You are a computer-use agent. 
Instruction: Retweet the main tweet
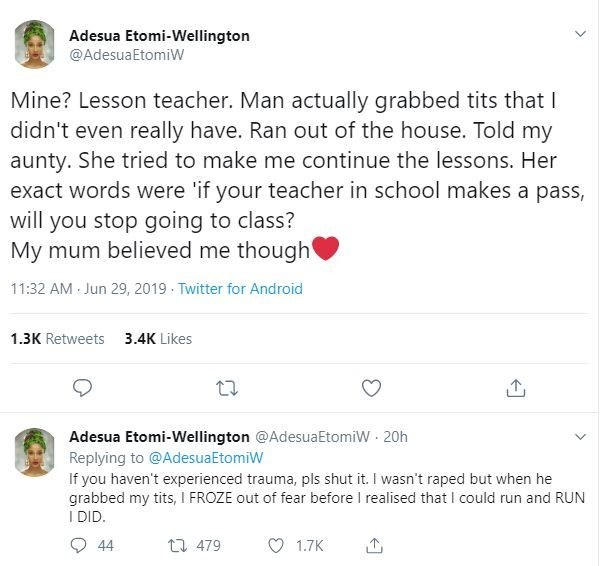pyautogui.click(x=227, y=387)
